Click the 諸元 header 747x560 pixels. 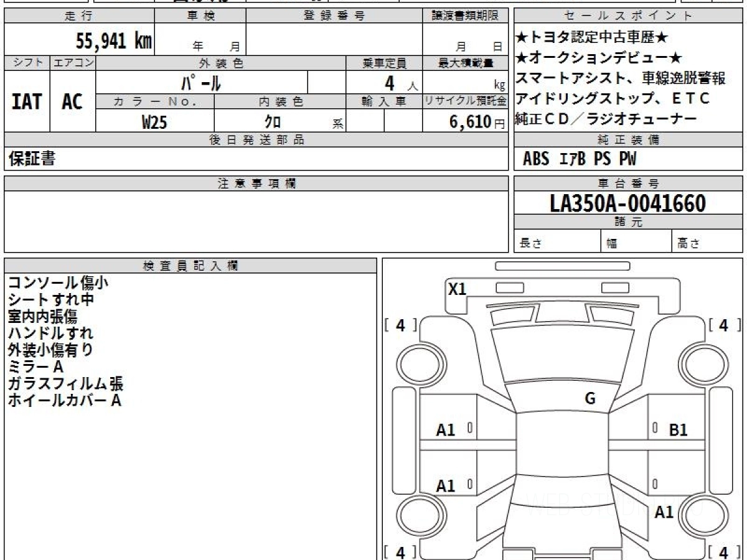[628, 222]
